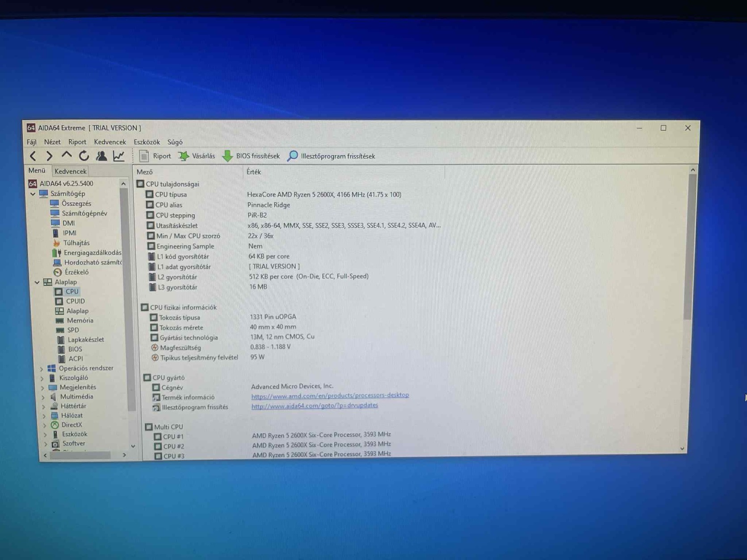Click the Pinnacle Ridge value

point(269,205)
